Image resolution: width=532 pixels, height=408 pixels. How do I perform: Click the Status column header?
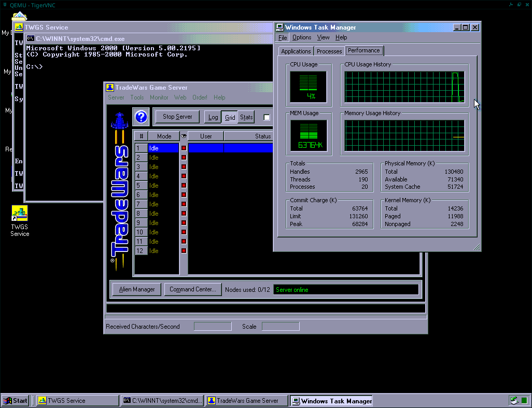(248, 136)
